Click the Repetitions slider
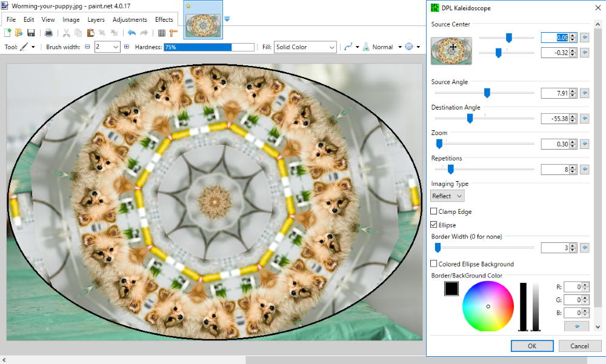 point(484,169)
